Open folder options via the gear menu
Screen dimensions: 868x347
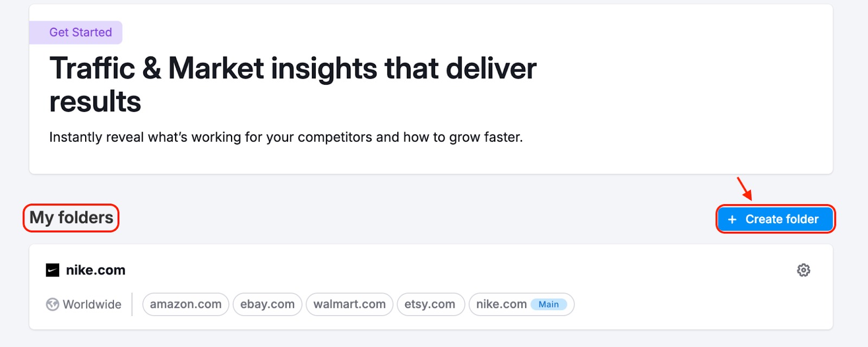(x=805, y=270)
